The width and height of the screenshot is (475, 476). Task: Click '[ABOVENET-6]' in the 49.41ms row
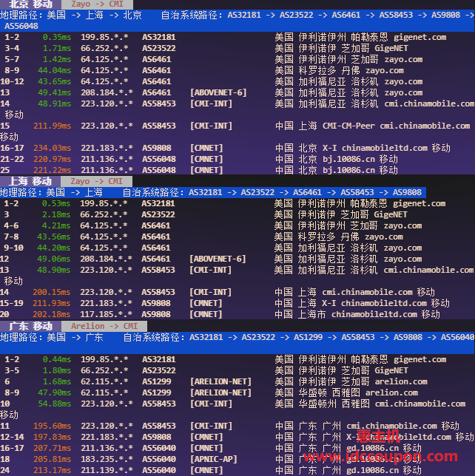[x=218, y=92]
